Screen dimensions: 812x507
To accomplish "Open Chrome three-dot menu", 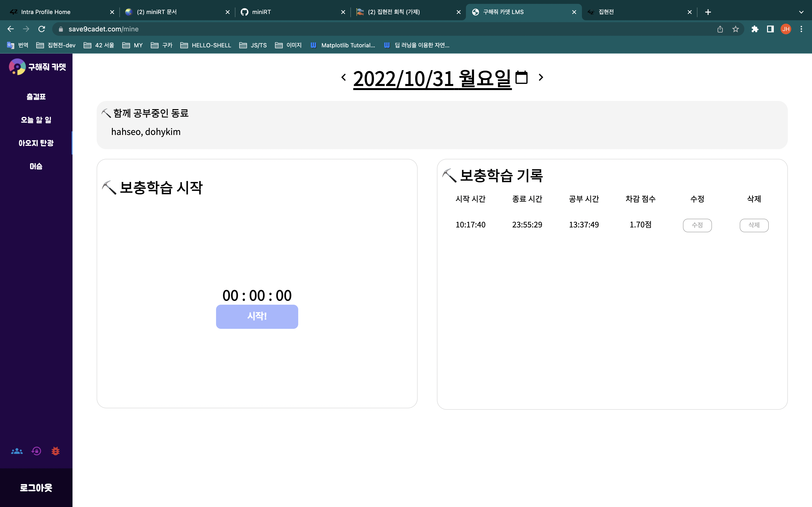I will tap(801, 29).
